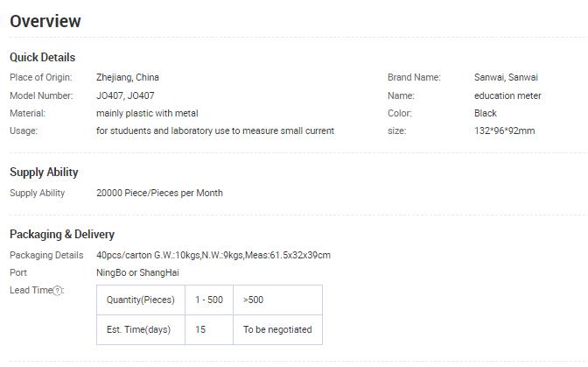The width and height of the screenshot is (588, 367).
Task: Select the education meter name value
Action: click(507, 95)
